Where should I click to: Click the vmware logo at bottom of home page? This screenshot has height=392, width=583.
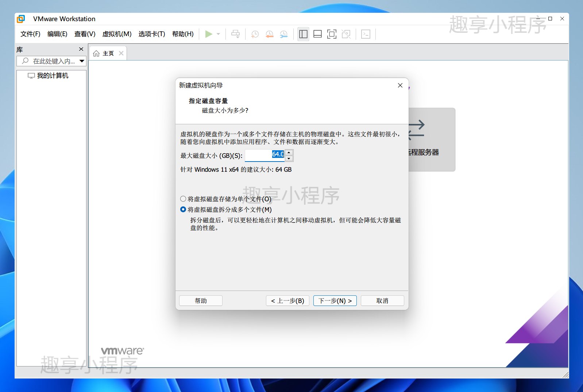(123, 351)
